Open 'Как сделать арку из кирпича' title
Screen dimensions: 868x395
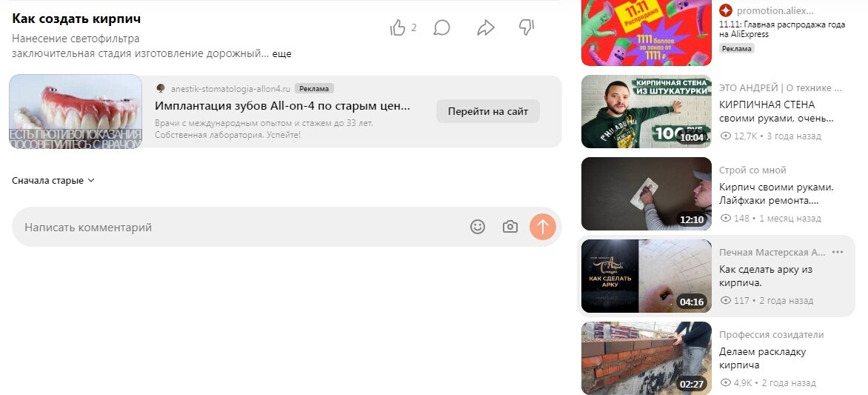[766, 276]
